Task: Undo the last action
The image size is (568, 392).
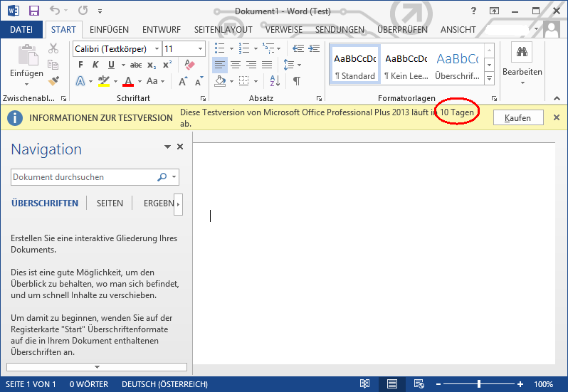Action: (x=55, y=11)
